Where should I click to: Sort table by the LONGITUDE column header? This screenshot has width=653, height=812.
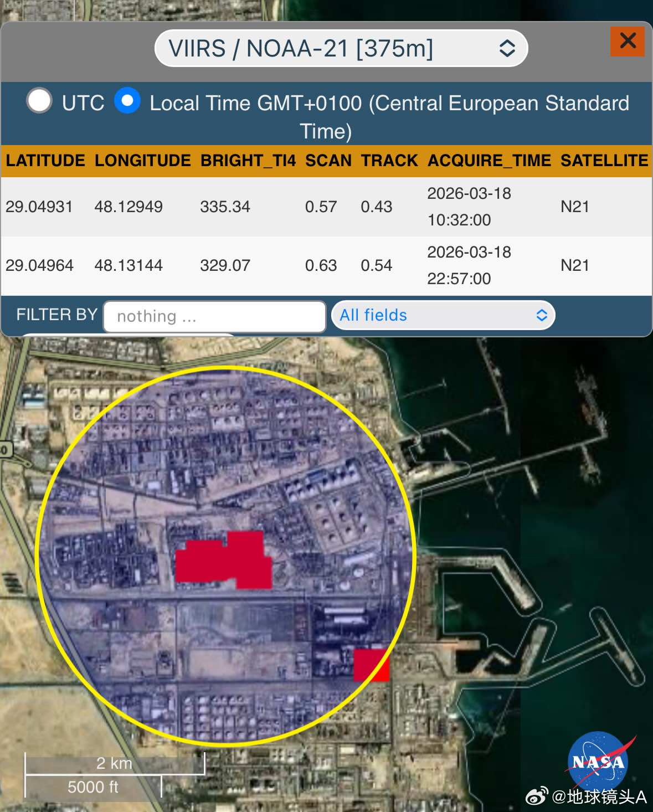click(x=143, y=161)
